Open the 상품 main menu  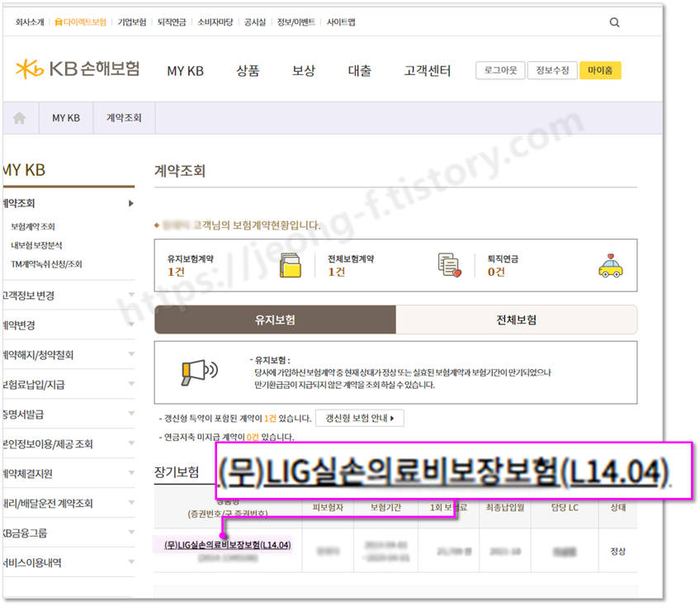tap(248, 70)
